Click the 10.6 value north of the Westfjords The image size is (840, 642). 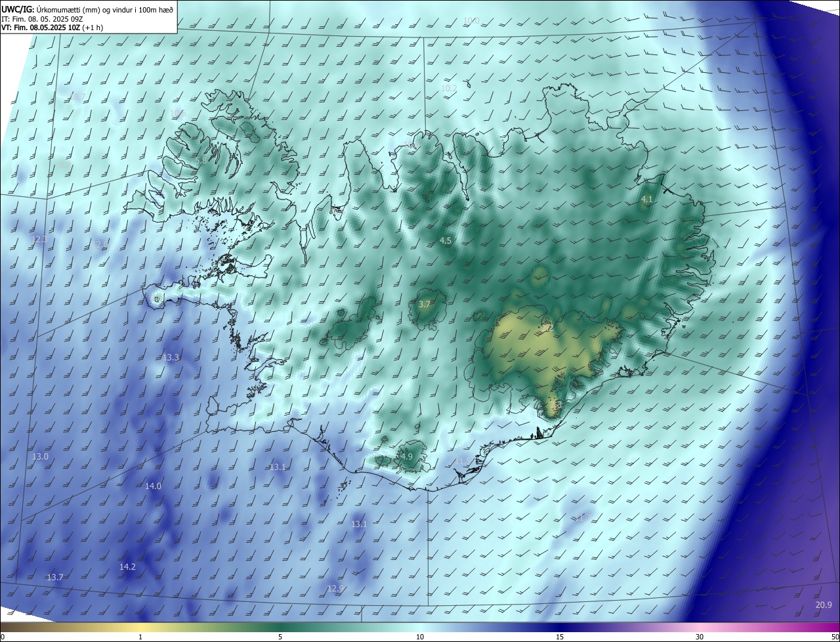point(178,114)
